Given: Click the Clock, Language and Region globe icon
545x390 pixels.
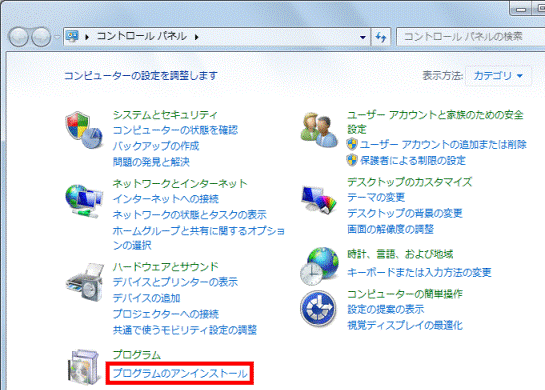Looking at the screenshot, I should pos(319,267).
